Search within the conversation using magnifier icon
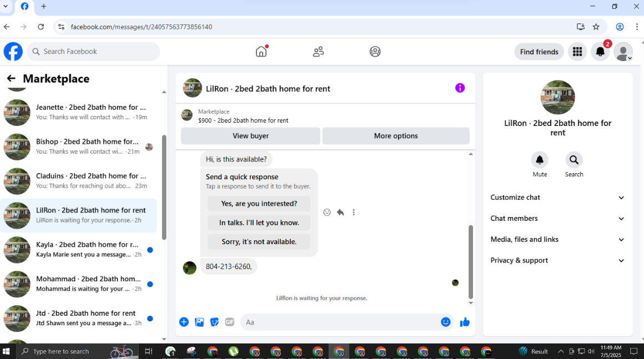 573,160
